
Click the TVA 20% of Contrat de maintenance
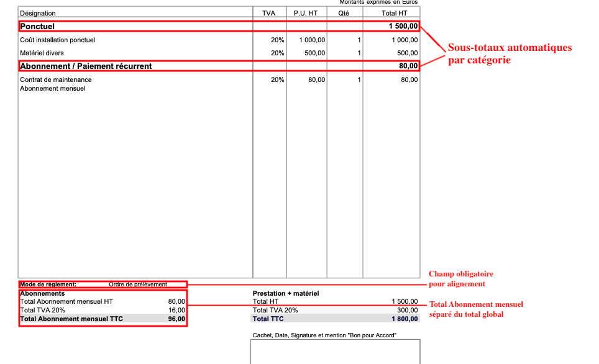pyautogui.click(x=277, y=80)
